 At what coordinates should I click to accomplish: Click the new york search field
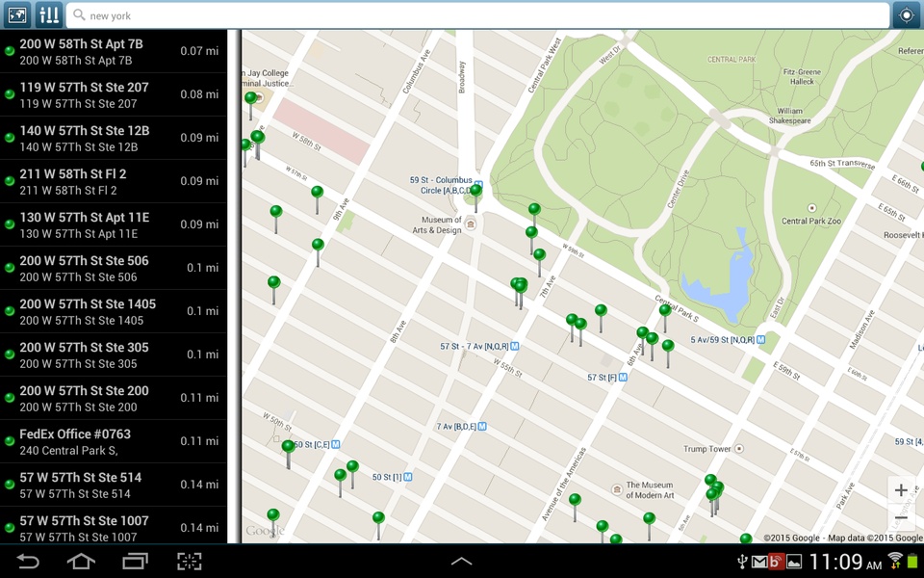tap(477, 15)
